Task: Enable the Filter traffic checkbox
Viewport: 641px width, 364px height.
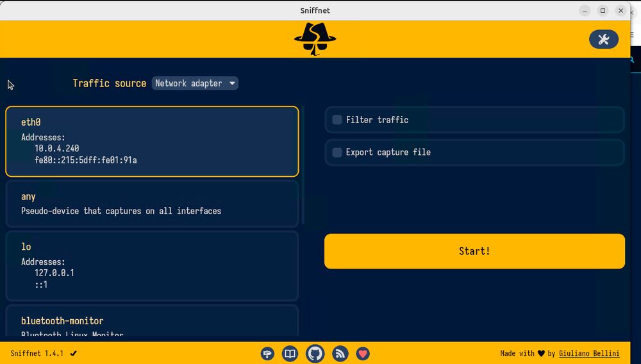Action: (337, 120)
